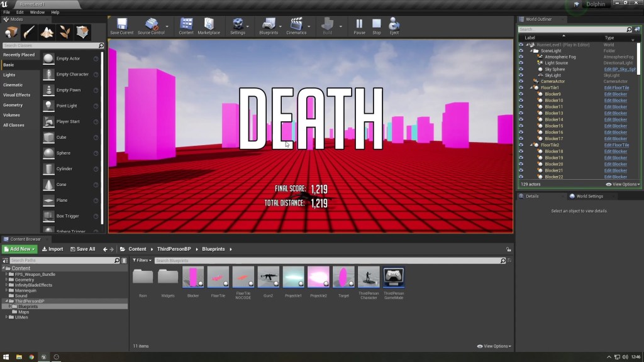
Task: Switch to Foliage mode
Action: click(x=65, y=32)
